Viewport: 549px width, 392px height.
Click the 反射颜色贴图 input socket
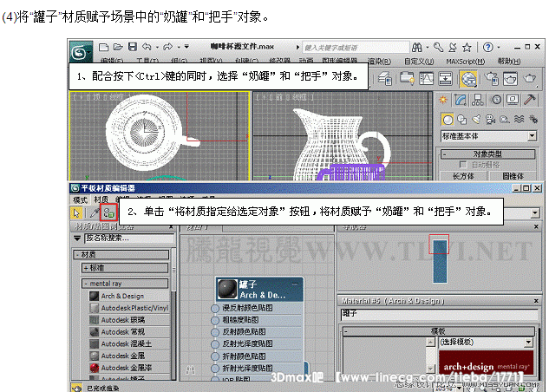[215, 332]
